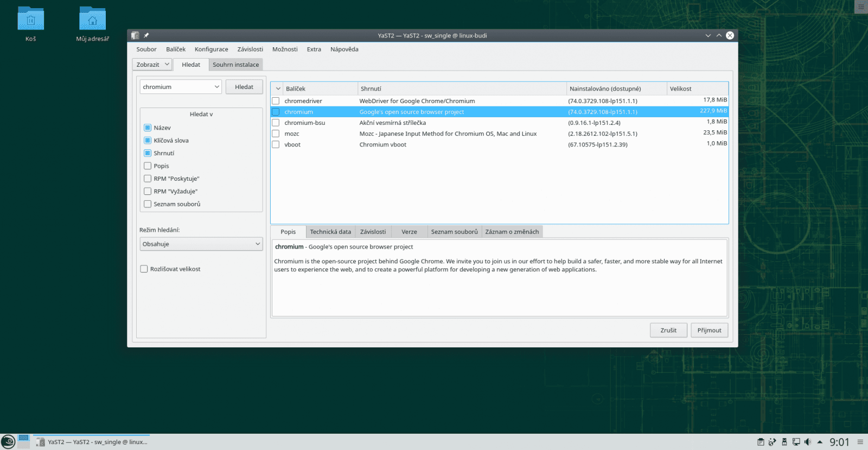Toggle the Shrnutí checkbox
Screen dimensions: 868x450
pyautogui.click(x=148, y=153)
